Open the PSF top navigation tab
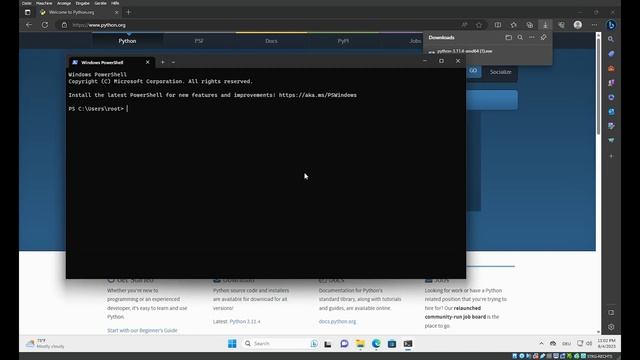640x360 pixels. [x=199, y=41]
